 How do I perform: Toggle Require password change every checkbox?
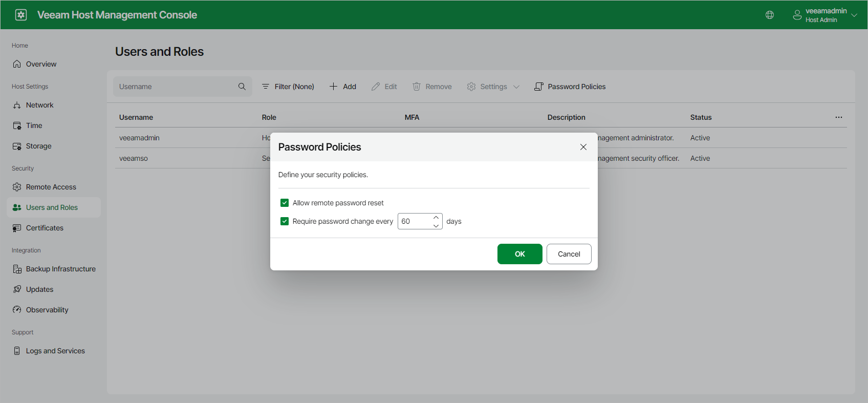pos(285,221)
